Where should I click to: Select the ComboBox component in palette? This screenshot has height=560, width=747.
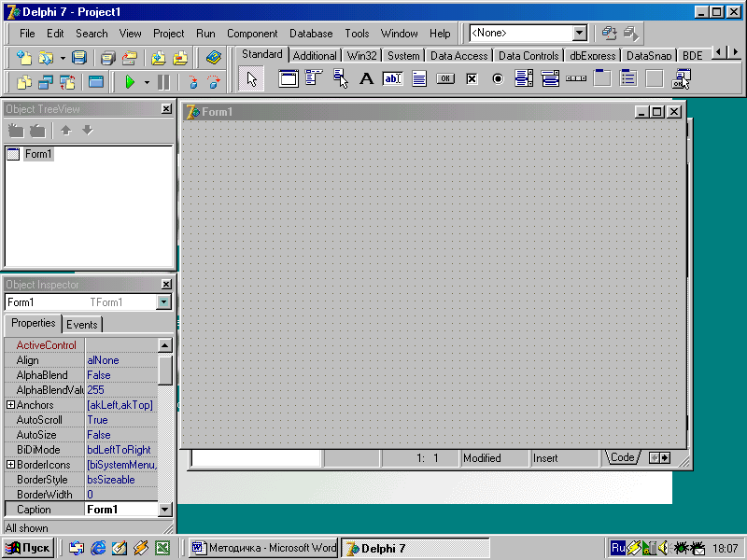coord(550,78)
